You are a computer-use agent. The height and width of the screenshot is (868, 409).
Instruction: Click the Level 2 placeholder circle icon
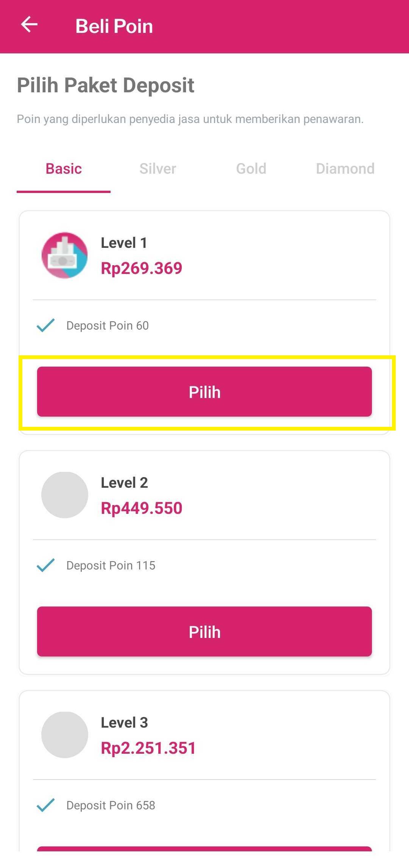tap(64, 495)
